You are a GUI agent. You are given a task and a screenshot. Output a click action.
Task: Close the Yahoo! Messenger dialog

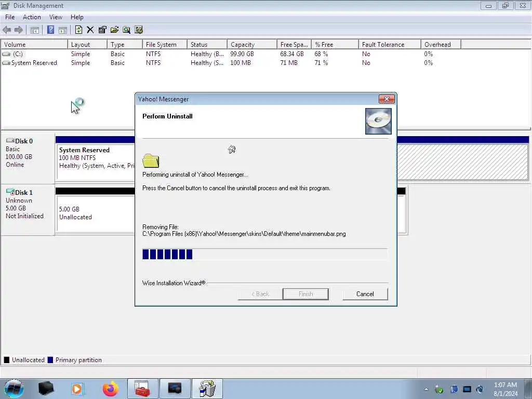pos(387,99)
